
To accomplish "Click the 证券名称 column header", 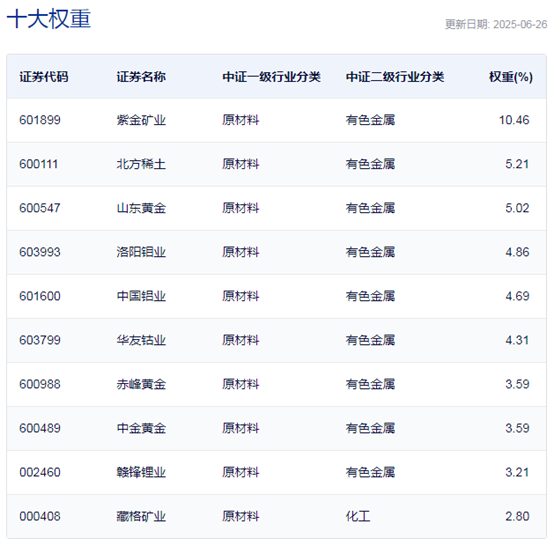I will 141,77.
